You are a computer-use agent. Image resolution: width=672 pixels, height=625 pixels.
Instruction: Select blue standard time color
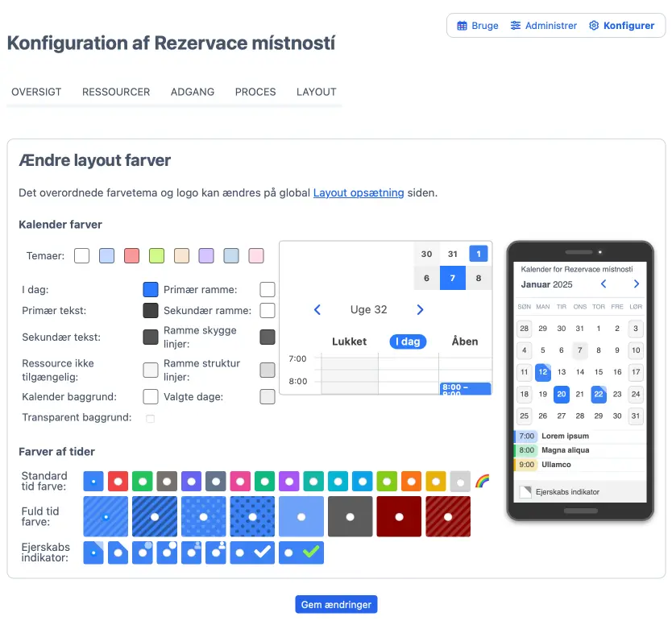[93, 482]
